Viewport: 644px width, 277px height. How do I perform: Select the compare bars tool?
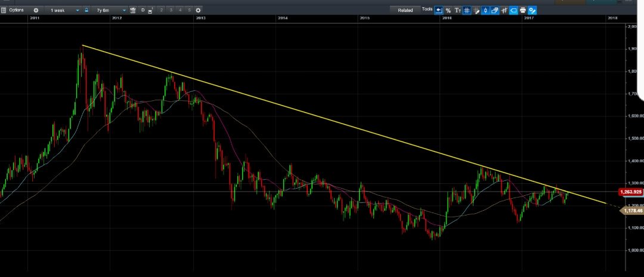click(x=504, y=10)
